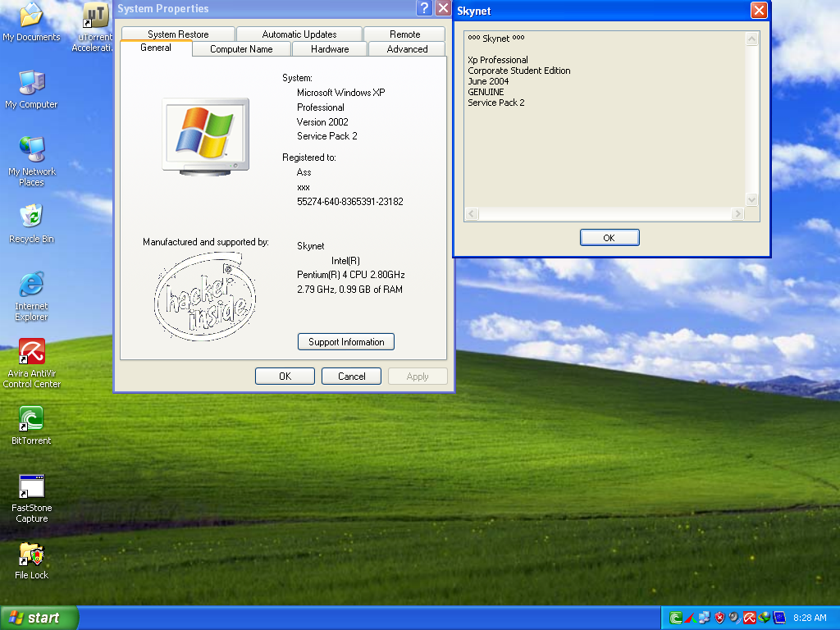
Task: Click the product ID 55274-640-8365391-23182
Action: click(x=349, y=202)
